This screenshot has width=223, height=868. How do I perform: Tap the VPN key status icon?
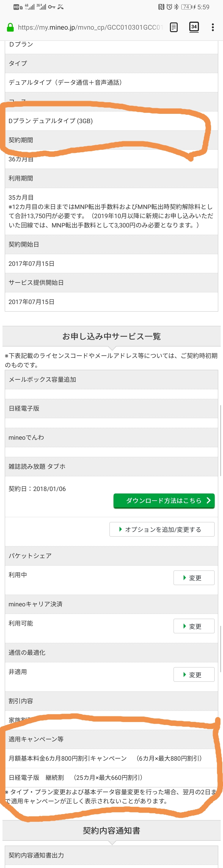(x=51, y=7)
